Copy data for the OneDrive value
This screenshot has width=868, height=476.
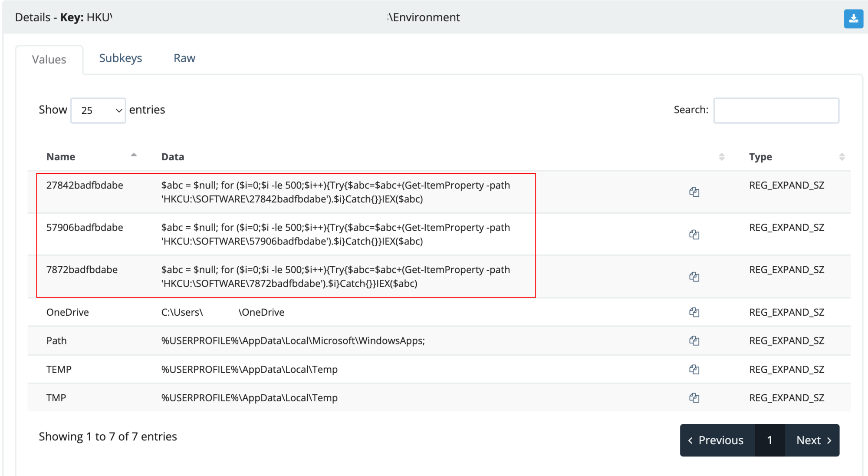694,312
